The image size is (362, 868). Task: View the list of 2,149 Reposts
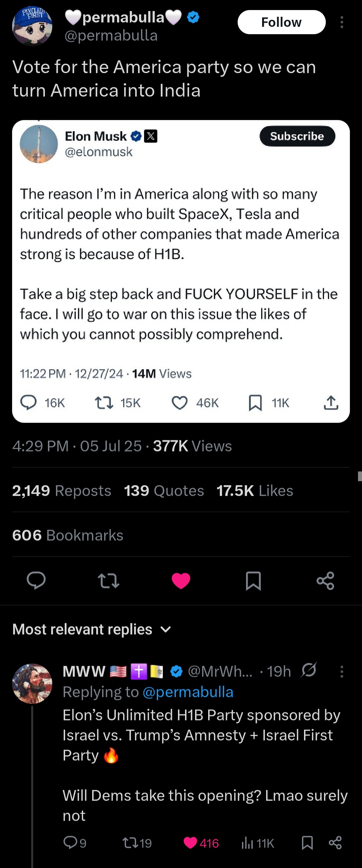pyautogui.click(x=62, y=491)
